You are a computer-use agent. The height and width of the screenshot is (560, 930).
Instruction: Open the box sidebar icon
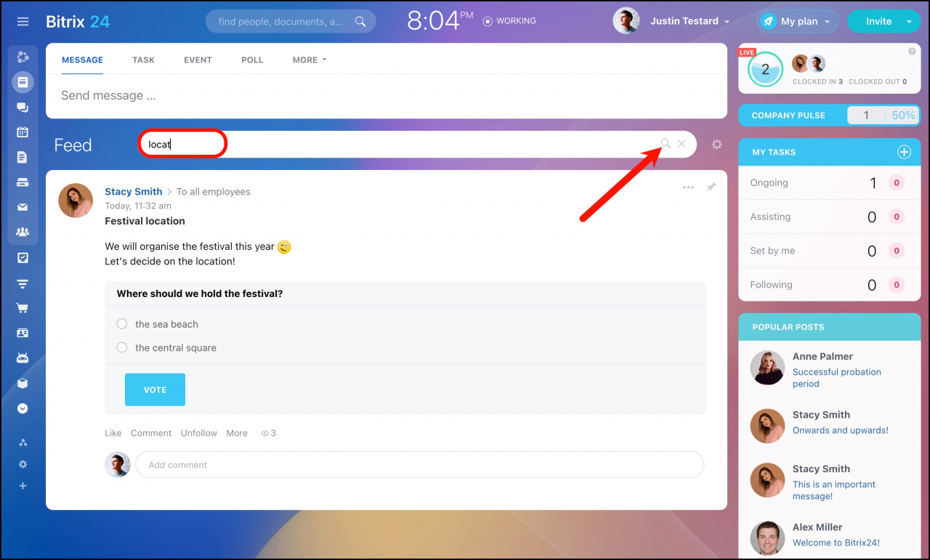click(23, 383)
